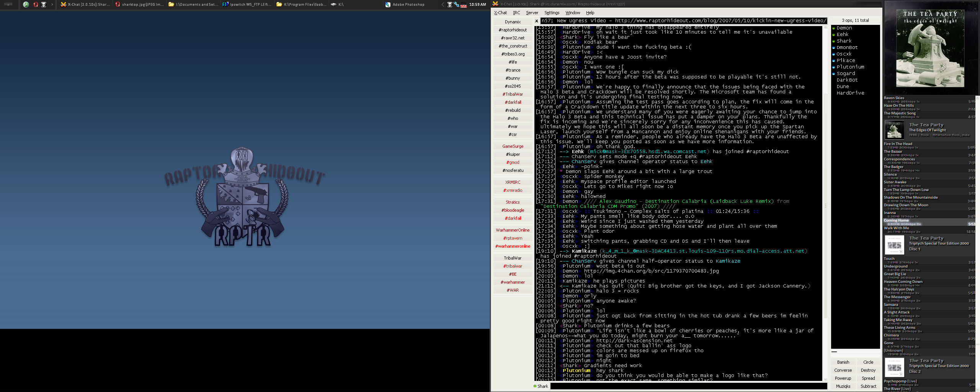This screenshot has width=980, height=392.
Task: Open the img.4chan.org link in chat
Action: point(651,271)
